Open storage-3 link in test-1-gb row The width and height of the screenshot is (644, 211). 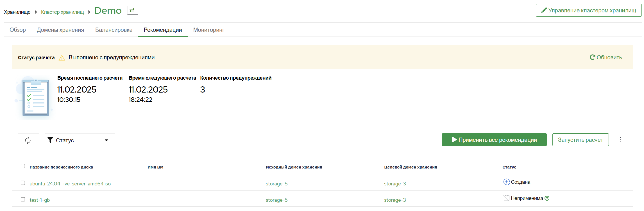pyautogui.click(x=395, y=200)
